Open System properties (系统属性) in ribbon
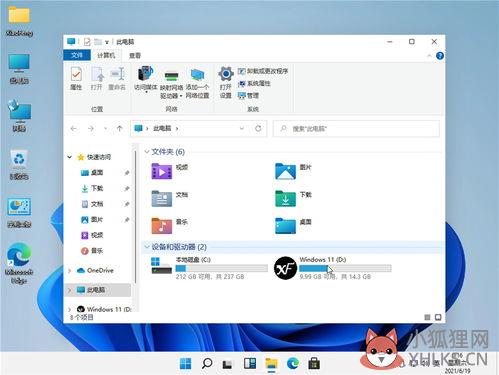 pos(254,83)
